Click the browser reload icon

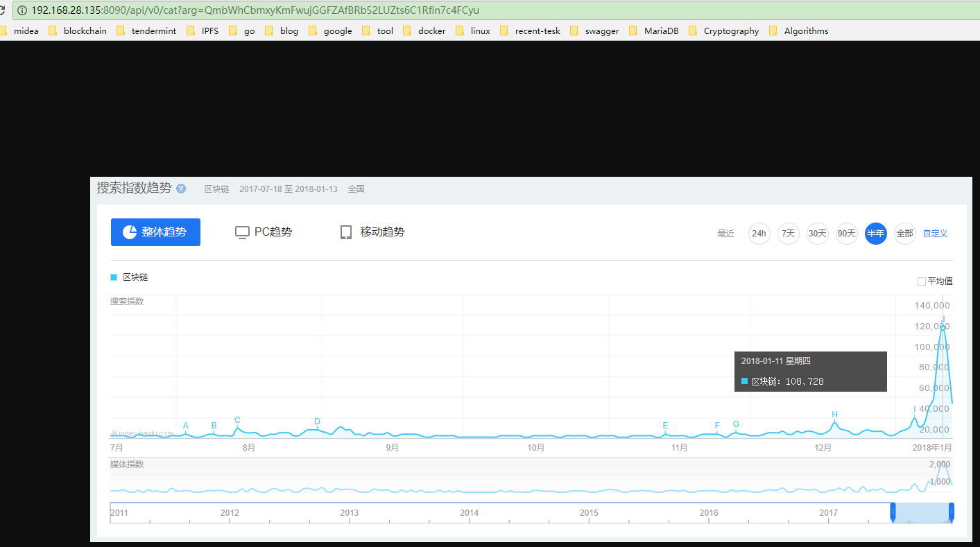[3, 10]
